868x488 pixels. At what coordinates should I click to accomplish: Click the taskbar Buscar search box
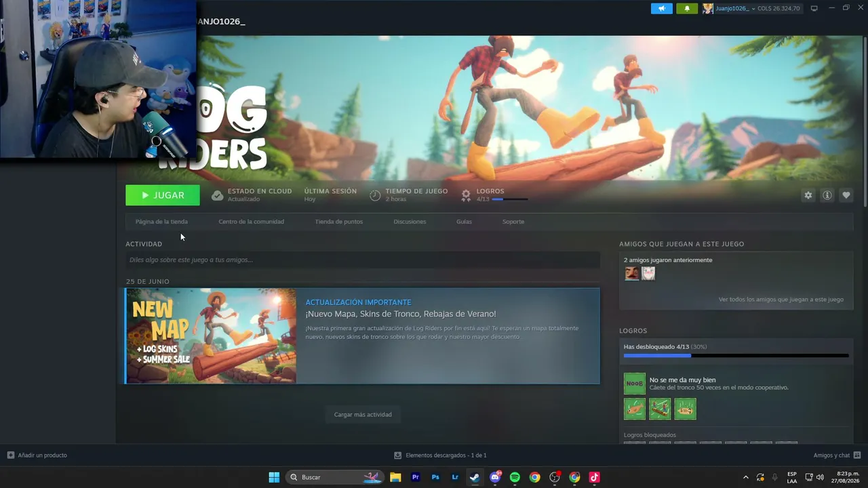(x=335, y=477)
